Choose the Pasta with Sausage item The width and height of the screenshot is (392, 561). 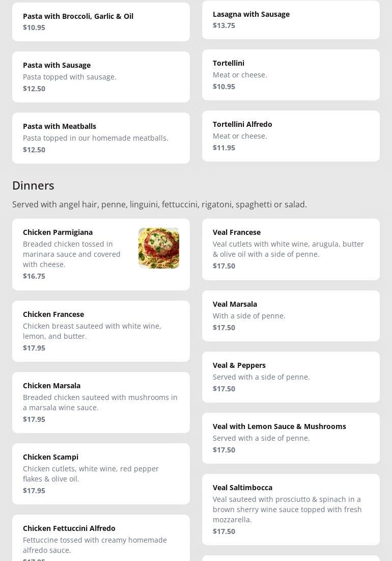(101, 76)
